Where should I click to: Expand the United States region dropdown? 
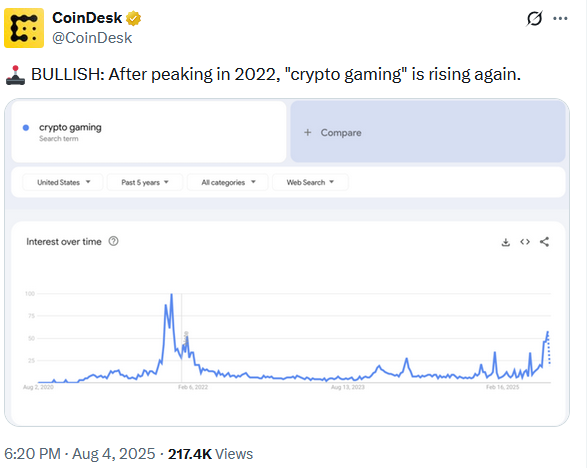[x=63, y=182]
